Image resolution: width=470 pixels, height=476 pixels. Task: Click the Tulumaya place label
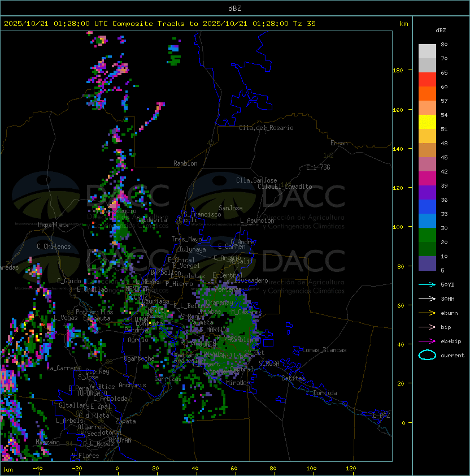pos(193,249)
